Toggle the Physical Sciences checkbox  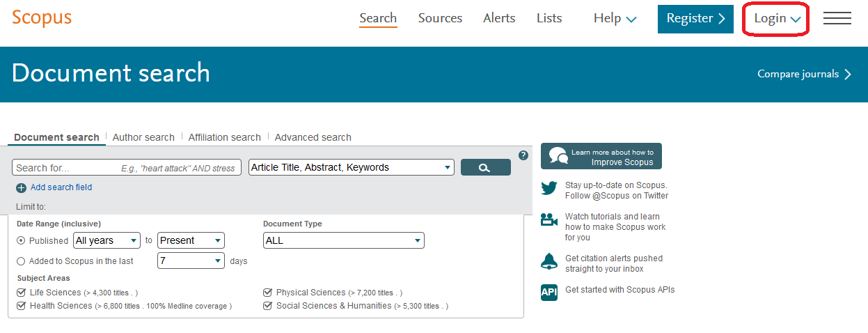pyautogui.click(x=267, y=293)
